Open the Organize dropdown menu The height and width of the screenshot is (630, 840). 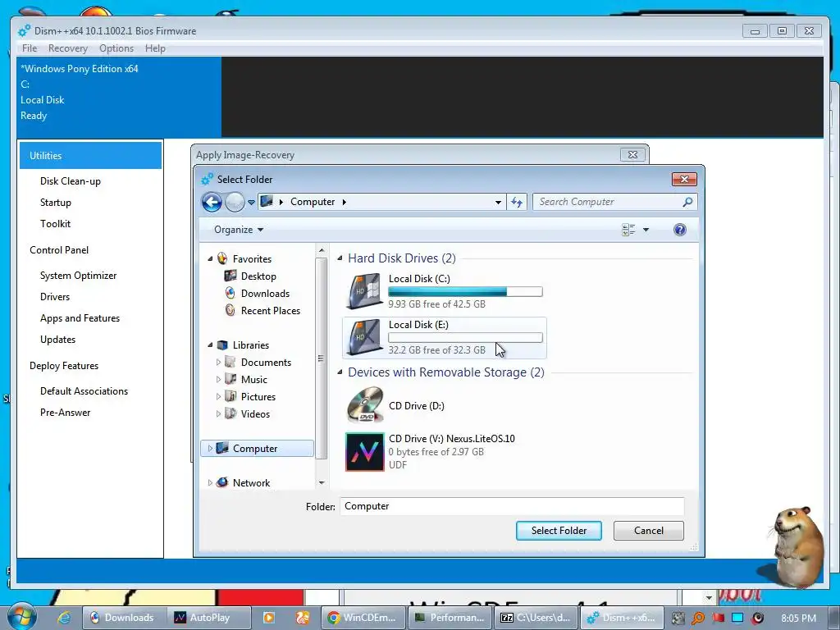coord(239,230)
